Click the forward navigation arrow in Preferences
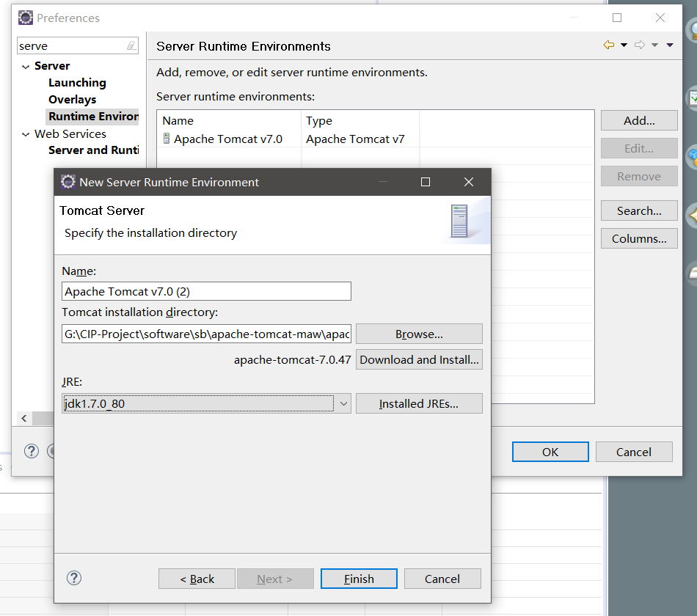697x616 pixels. 640,45
